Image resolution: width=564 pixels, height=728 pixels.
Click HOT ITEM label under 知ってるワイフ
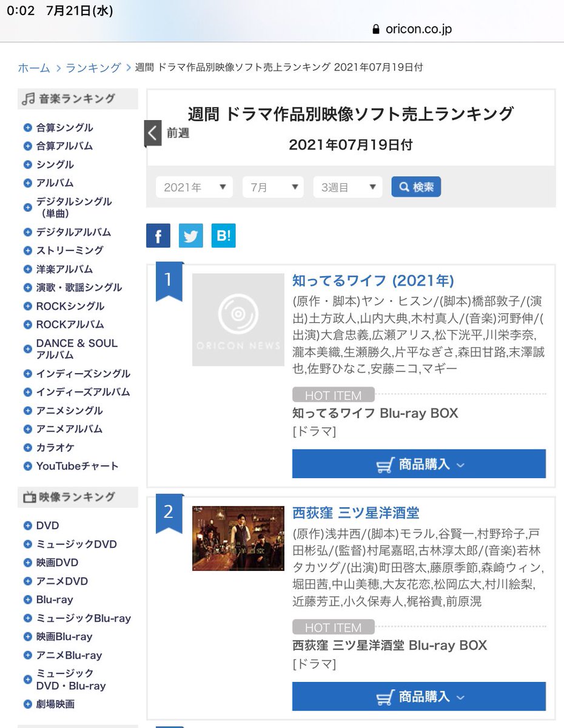tap(333, 396)
